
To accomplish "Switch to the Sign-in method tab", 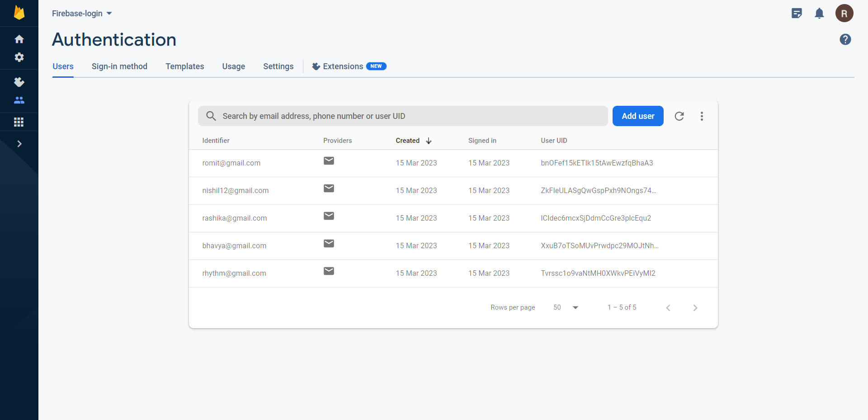I will pyautogui.click(x=119, y=66).
